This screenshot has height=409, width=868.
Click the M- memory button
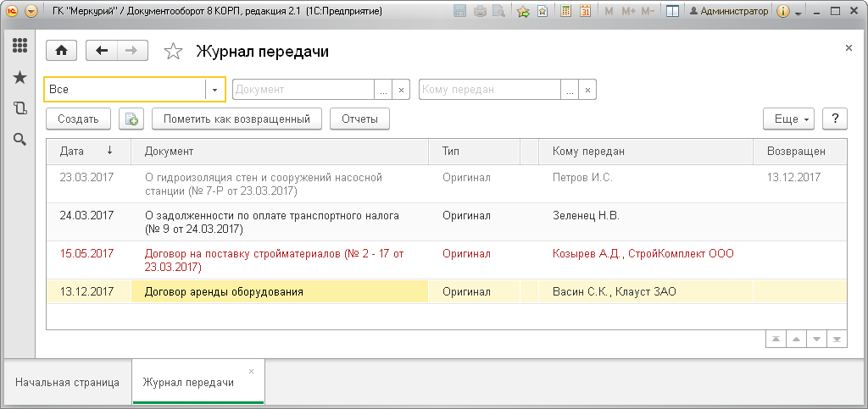click(x=648, y=11)
